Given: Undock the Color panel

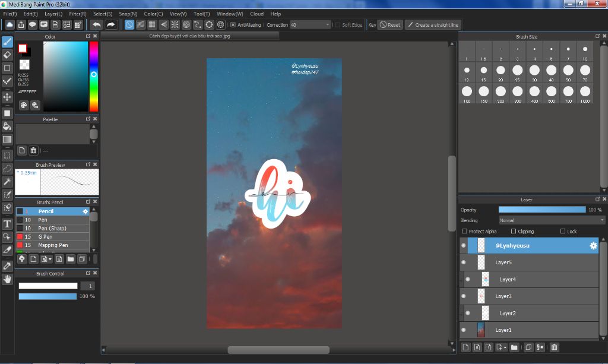Looking at the screenshot, I should pyautogui.click(x=88, y=36).
